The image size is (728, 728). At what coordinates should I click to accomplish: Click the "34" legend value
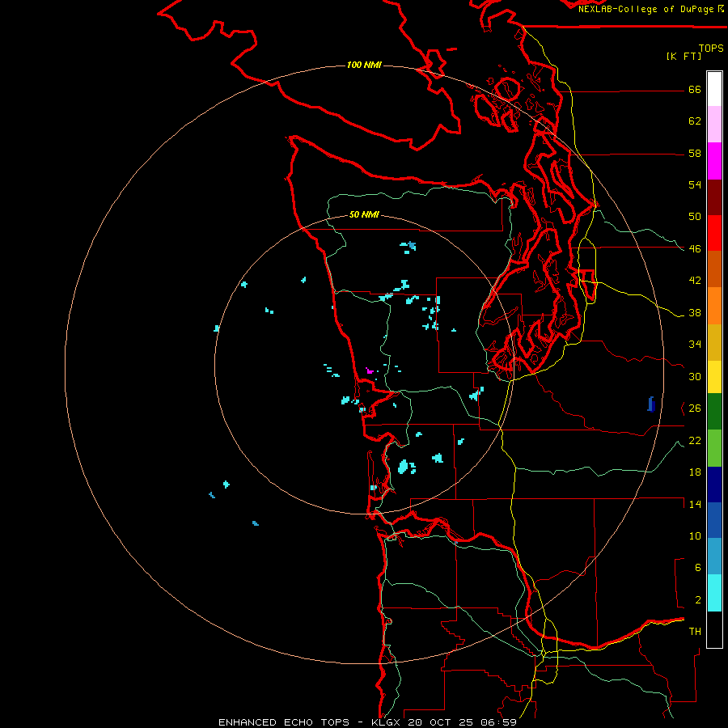(695, 345)
